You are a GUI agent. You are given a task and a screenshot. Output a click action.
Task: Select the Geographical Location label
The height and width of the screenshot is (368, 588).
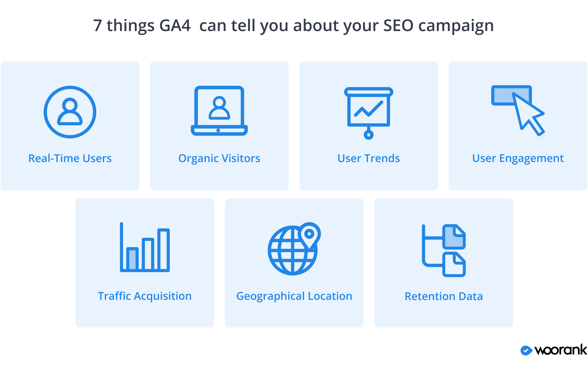tap(294, 296)
